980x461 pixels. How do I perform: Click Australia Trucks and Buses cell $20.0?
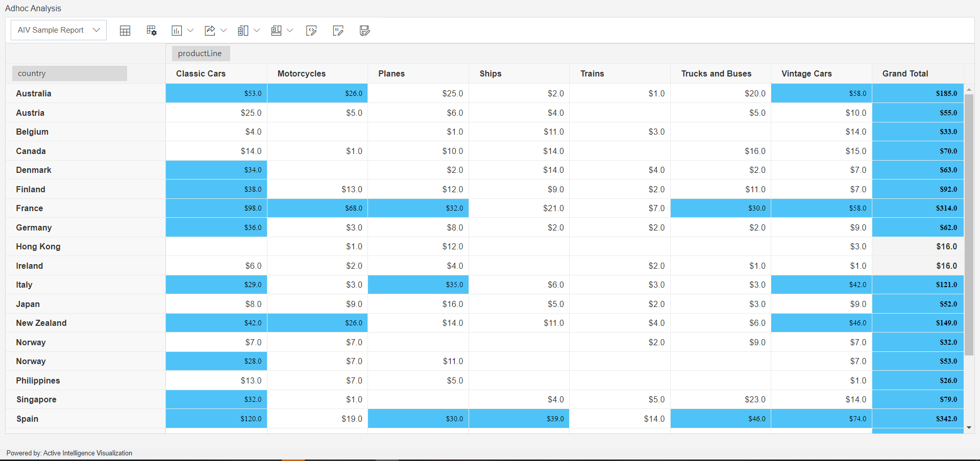click(x=721, y=93)
